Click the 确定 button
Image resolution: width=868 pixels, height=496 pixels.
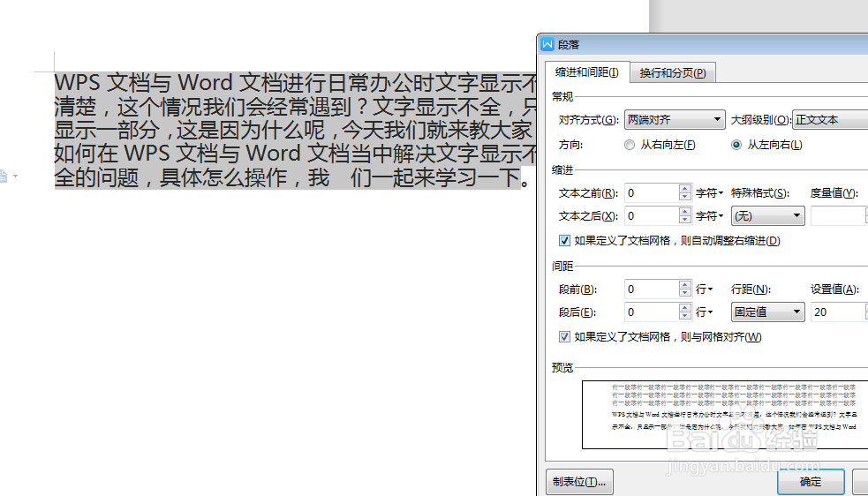click(811, 482)
